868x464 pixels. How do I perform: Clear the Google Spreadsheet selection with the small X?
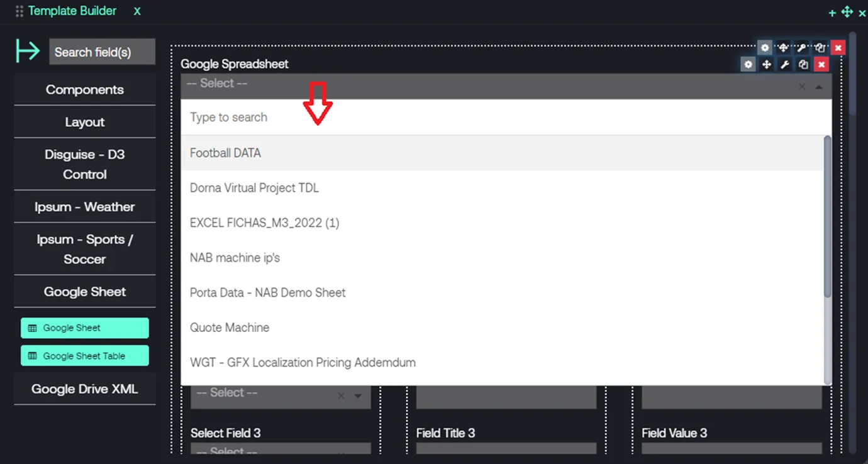tap(802, 87)
